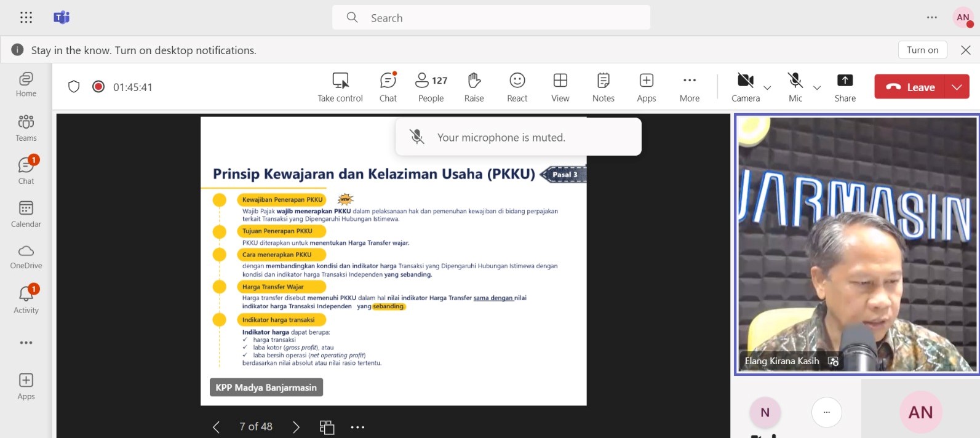980x438 pixels.
Task: Toggle the Camera on
Action: click(745, 87)
